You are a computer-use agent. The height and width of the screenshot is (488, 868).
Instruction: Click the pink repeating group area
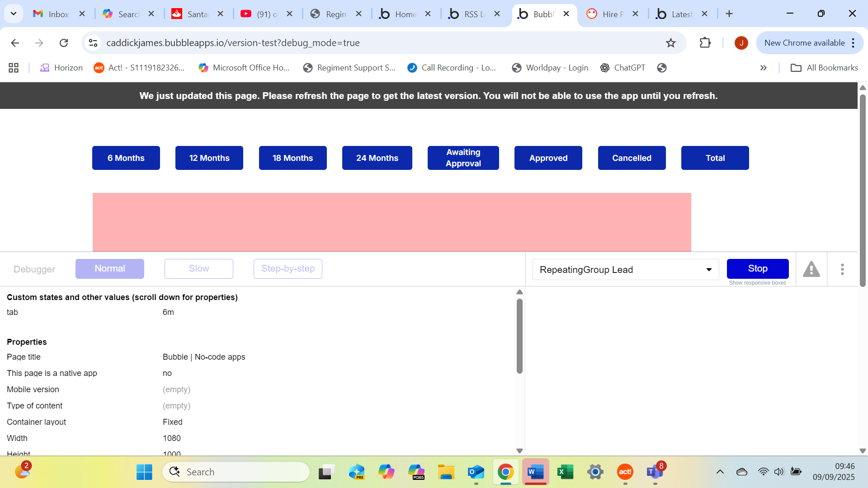click(x=392, y=222)
